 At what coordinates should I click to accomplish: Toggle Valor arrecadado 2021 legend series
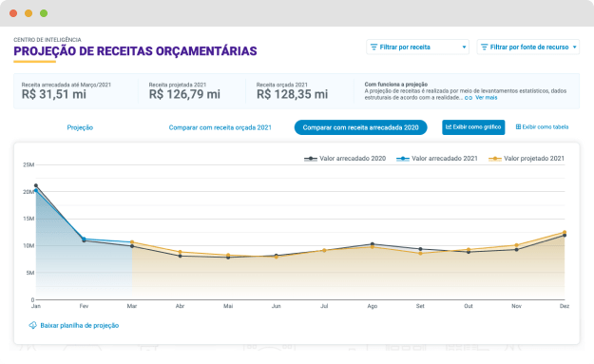pos(437,159)
